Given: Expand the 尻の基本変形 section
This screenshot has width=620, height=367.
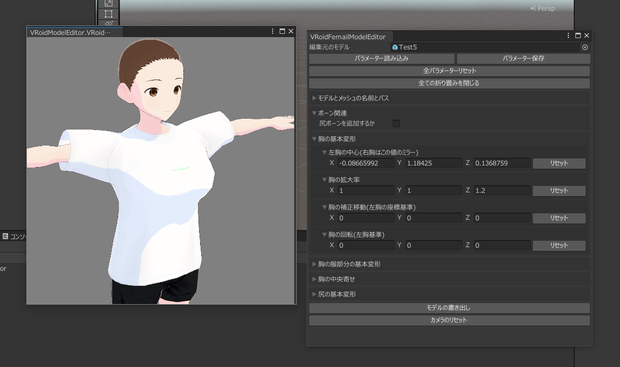Looking at the screenshot, I should pyautogui.click(x=314, y=294).
